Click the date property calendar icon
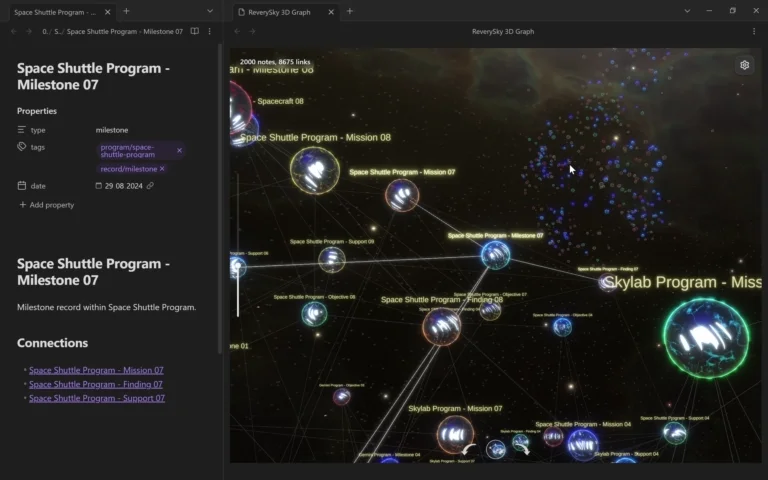Viewport: 768px width, 480px height. [x=22, y=186]
